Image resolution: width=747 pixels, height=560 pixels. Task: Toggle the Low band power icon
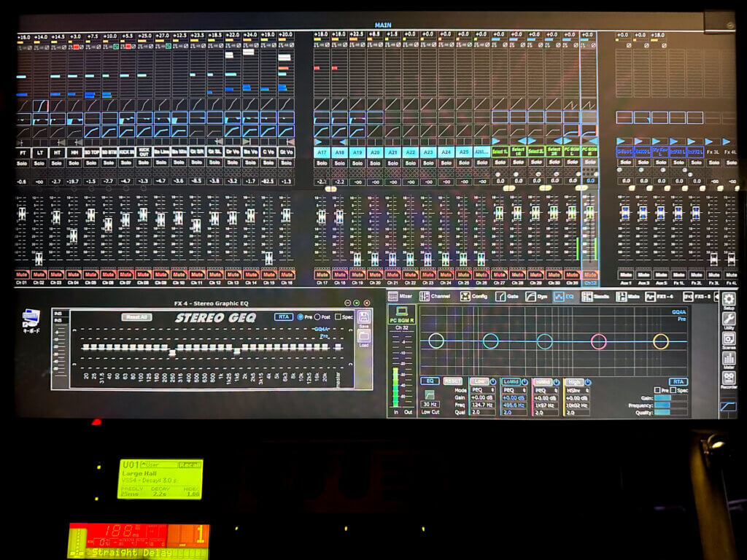tap(493, 381)
